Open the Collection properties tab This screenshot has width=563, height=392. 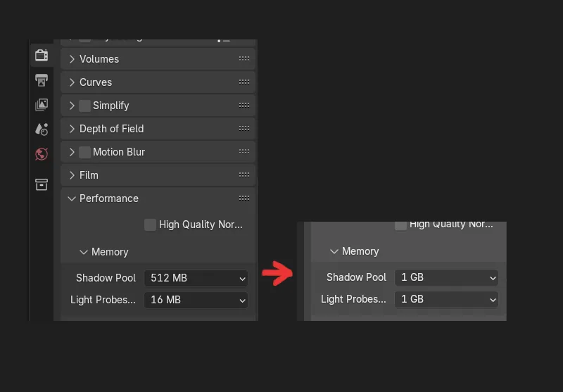coord(42,184)
